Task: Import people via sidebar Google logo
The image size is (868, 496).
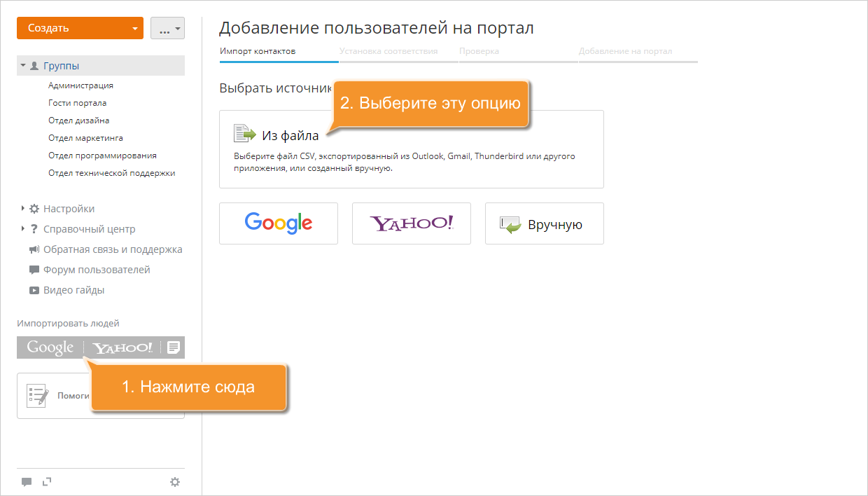Action: click(x=50, y=347)
